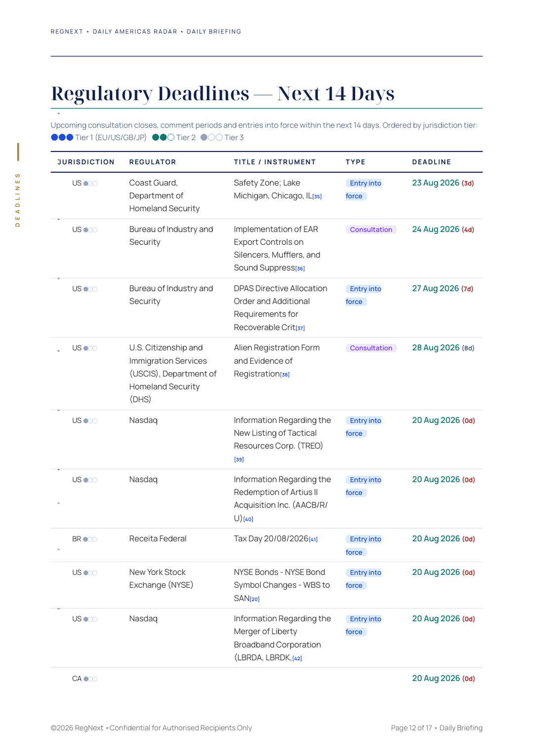Click the vertical DEADLINES side label
The width and height of the screenshot is (534, 756).
pos(18,199)
